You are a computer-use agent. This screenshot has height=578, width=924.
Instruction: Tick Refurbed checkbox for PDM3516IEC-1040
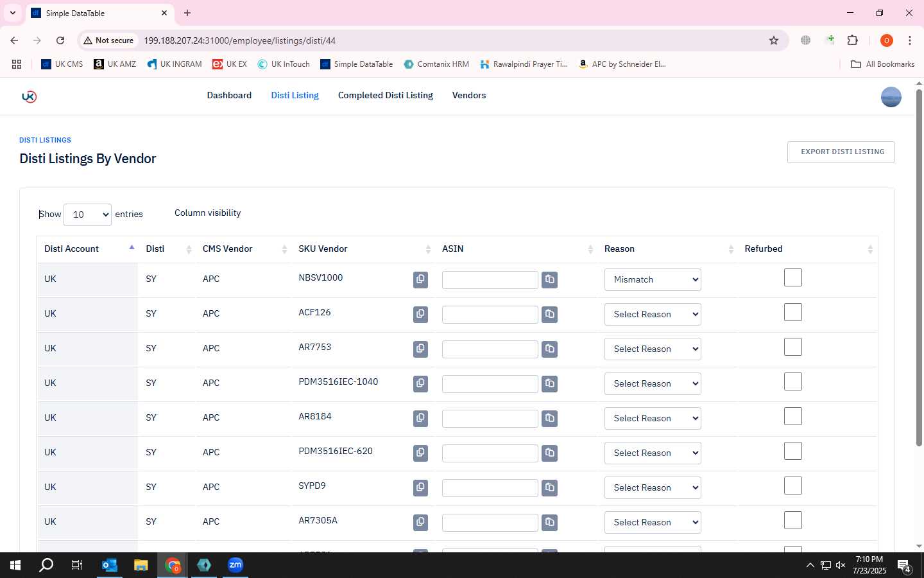pyautogui.click(x=793, y=381)
